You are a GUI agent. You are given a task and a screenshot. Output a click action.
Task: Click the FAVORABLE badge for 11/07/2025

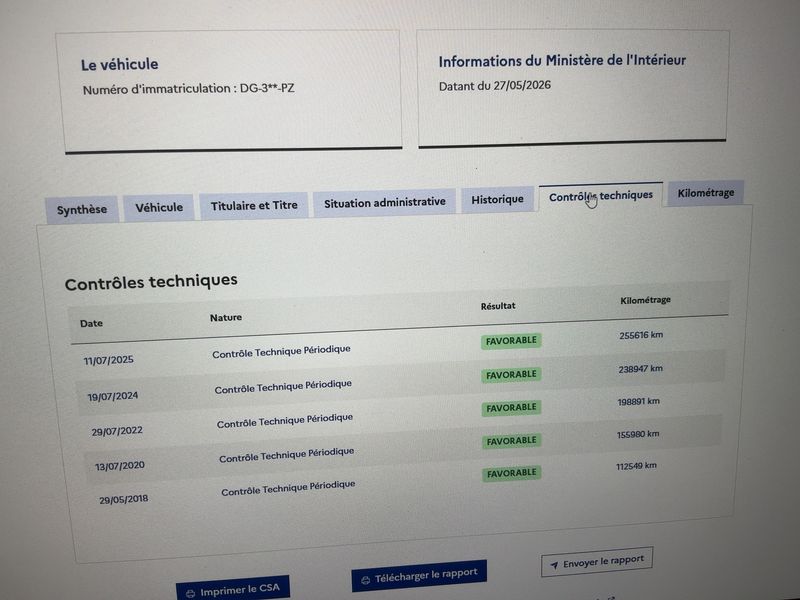coord(511,341)
